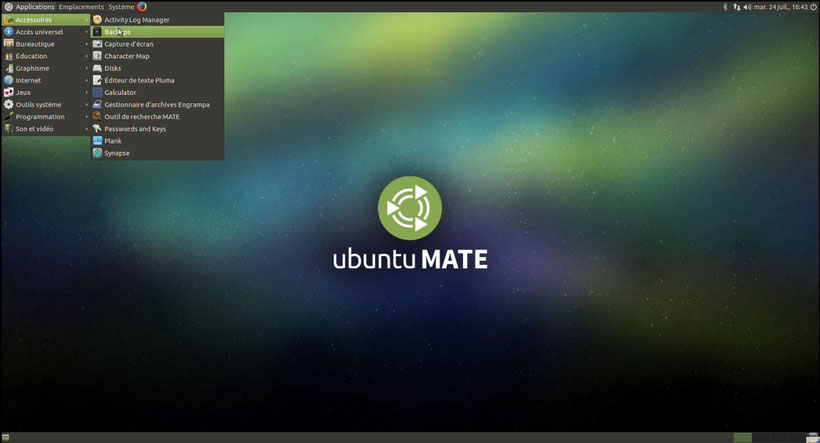
Task: Launch Firefox from the top panel
Action: (x=142, y=7)
